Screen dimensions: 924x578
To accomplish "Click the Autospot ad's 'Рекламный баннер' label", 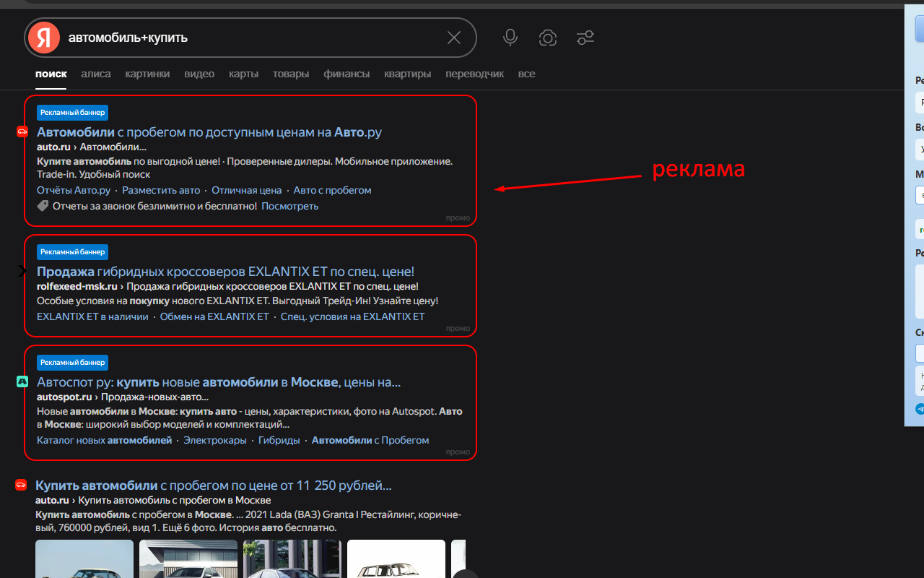I will (72, 362).
